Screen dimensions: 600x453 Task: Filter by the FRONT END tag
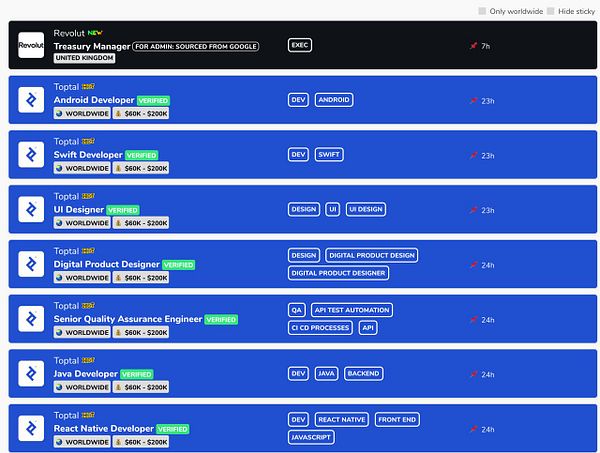click(397, 419)
